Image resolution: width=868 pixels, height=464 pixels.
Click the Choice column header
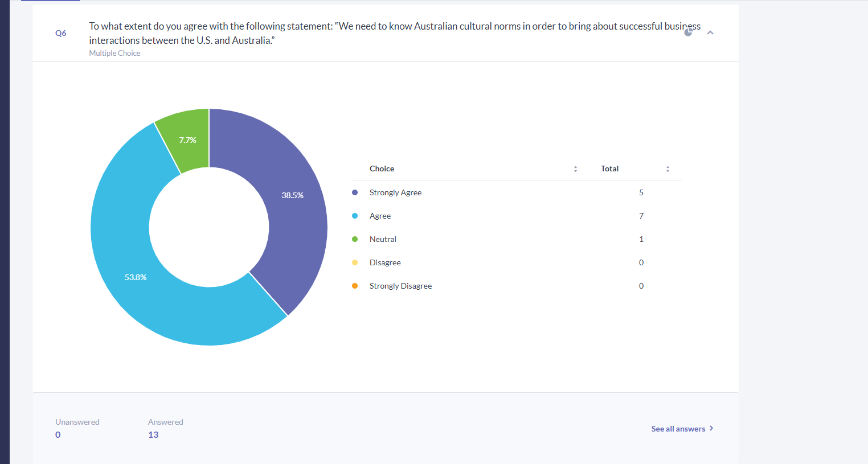tap(382, 169)
